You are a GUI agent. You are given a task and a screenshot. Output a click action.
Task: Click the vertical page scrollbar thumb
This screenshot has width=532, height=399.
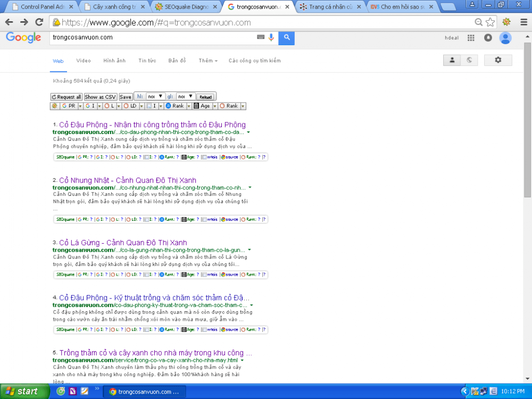coord(527,120)
